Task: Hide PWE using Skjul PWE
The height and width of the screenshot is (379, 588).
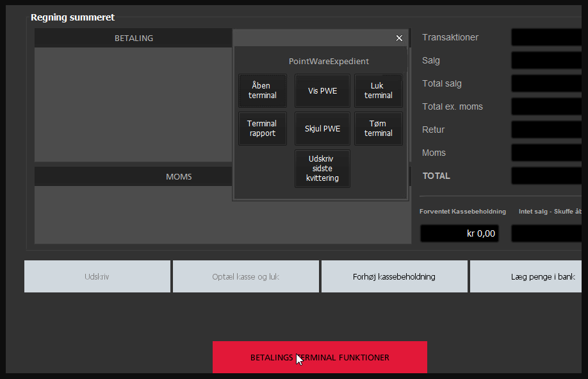Action: (x=322, y=128)
